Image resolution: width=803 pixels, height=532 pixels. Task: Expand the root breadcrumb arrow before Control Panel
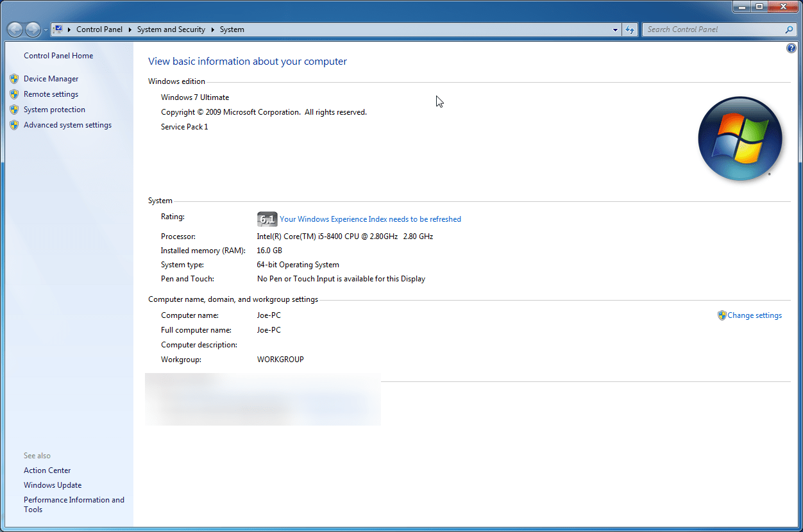69,29
